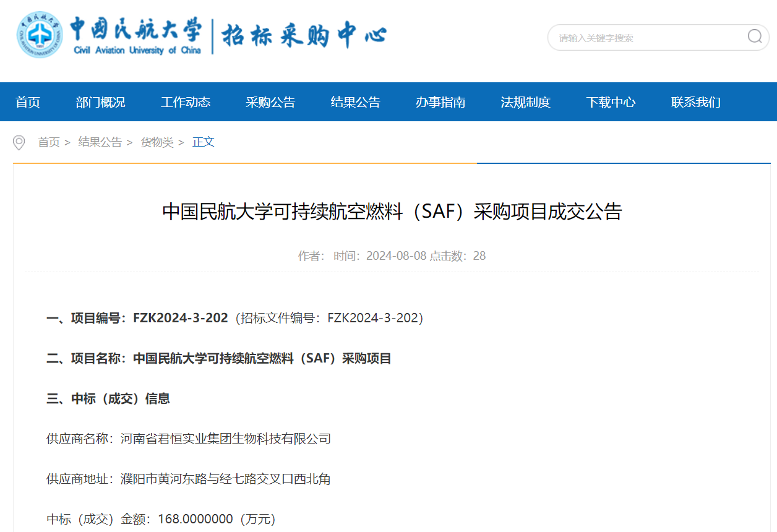Screen dimensions: 777x532
Task: Open the 首页 nav menu item
Action: coord(28,102)
